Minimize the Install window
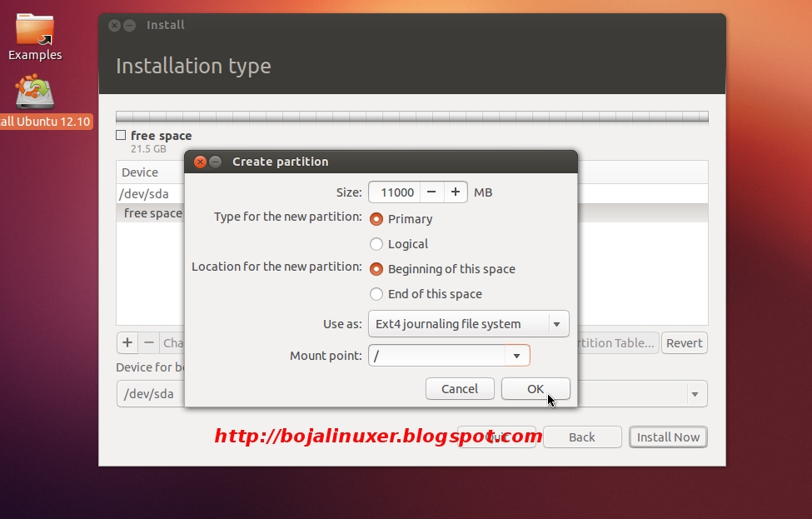Image resolution: width=812 pixels, height=519 pixels. (x=130, y=25)
